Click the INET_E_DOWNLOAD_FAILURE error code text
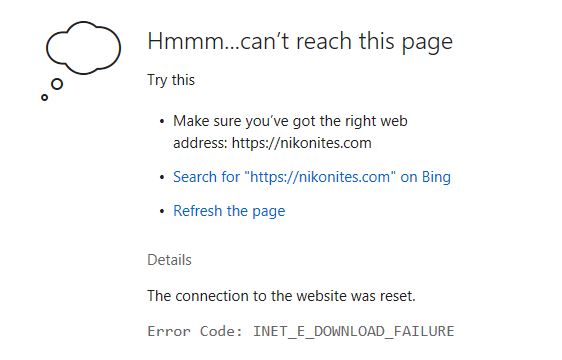562x360 pixels. coord(354,331)
